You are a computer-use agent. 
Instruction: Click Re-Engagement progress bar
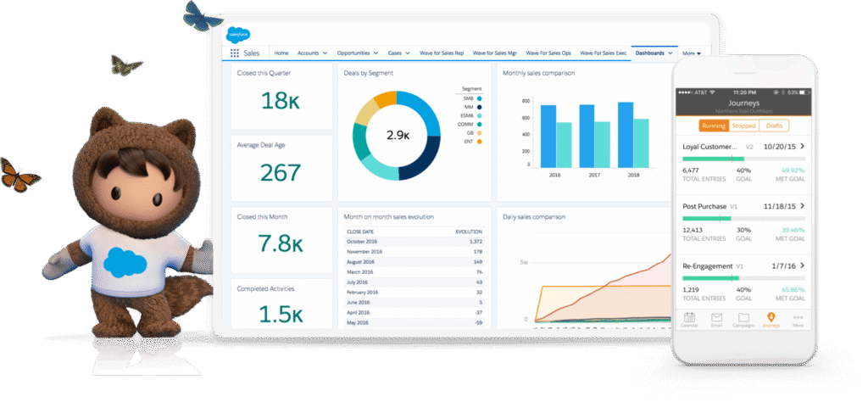point(743,278)
